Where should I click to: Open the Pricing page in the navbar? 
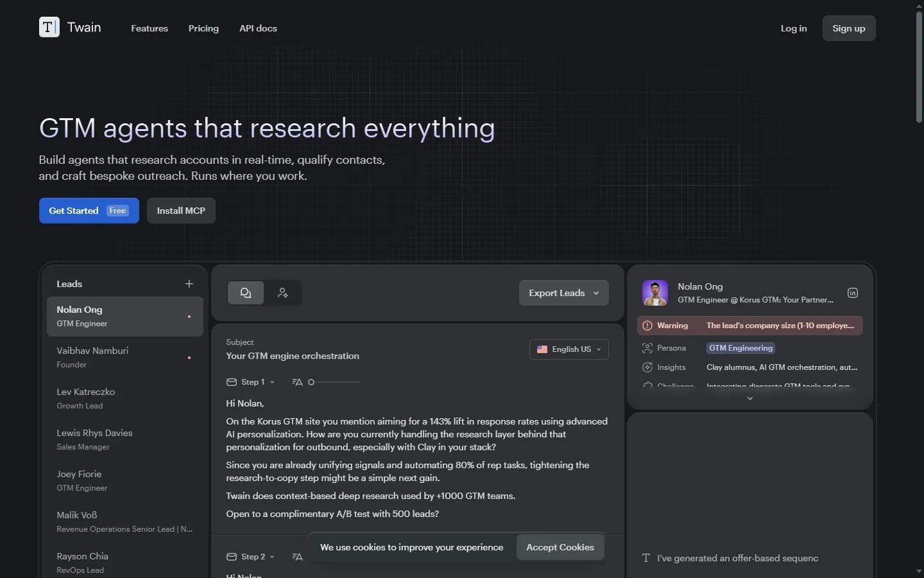point(203,28)
